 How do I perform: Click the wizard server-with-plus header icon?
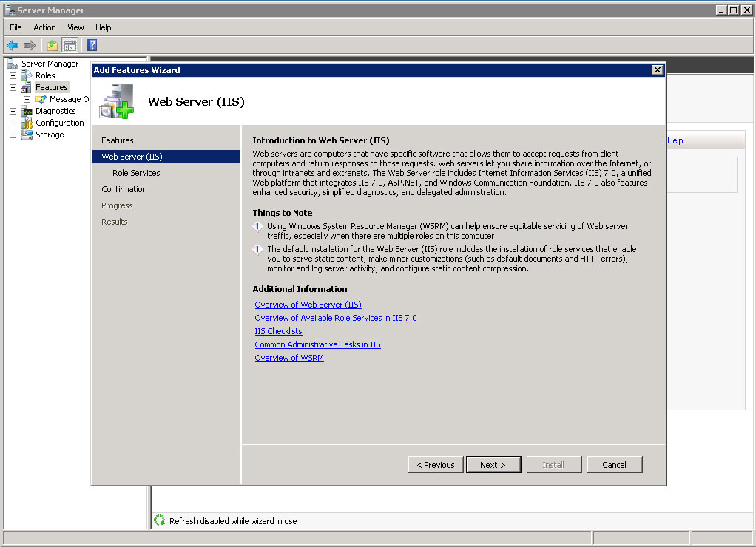point(116,101)
